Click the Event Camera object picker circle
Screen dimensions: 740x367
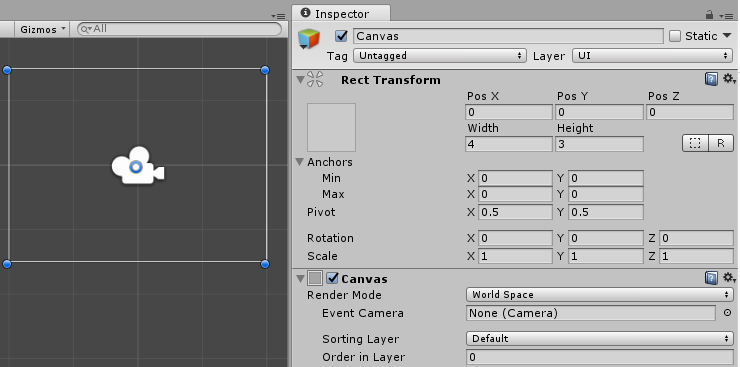click(727, 312)
